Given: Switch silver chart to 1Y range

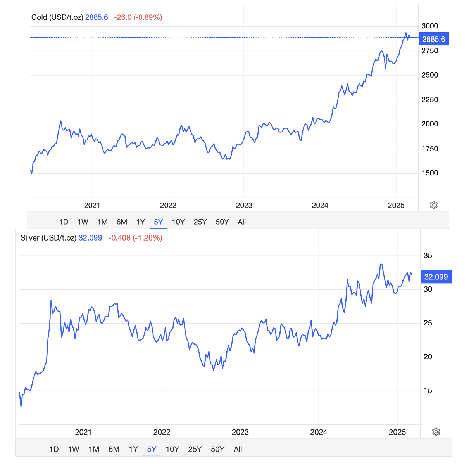Looking at the screenshot, I should (133, 449).
